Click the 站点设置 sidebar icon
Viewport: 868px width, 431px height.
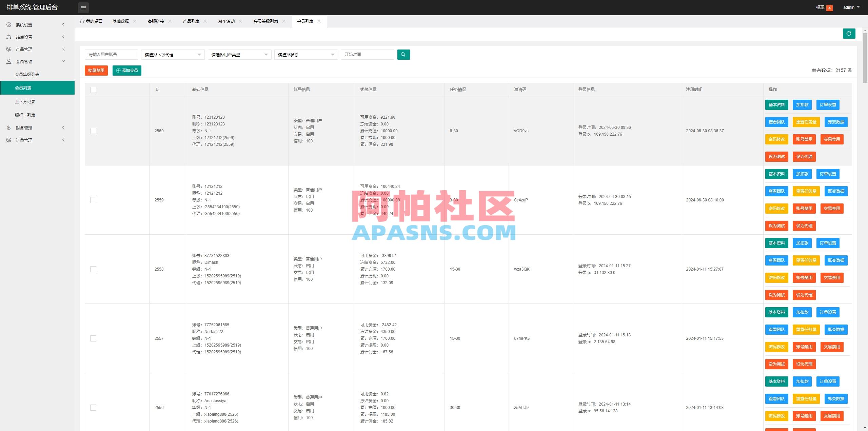pyautogui.click(x=8, y=37)
